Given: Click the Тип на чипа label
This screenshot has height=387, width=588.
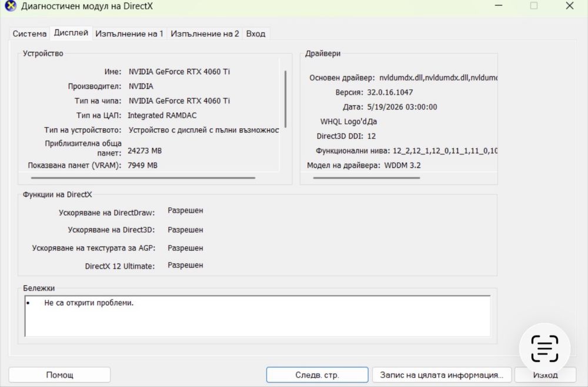Looking at the screenshot, I should tap(98, 101).
